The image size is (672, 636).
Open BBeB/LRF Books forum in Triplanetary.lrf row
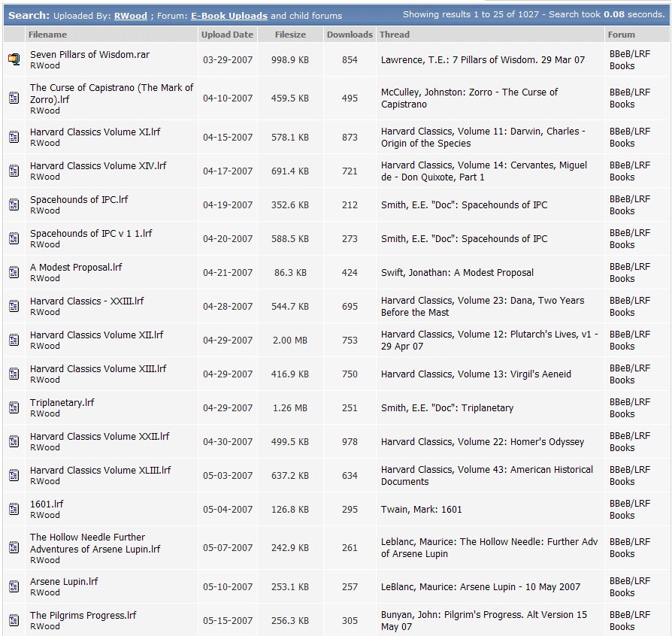[630, 408]
